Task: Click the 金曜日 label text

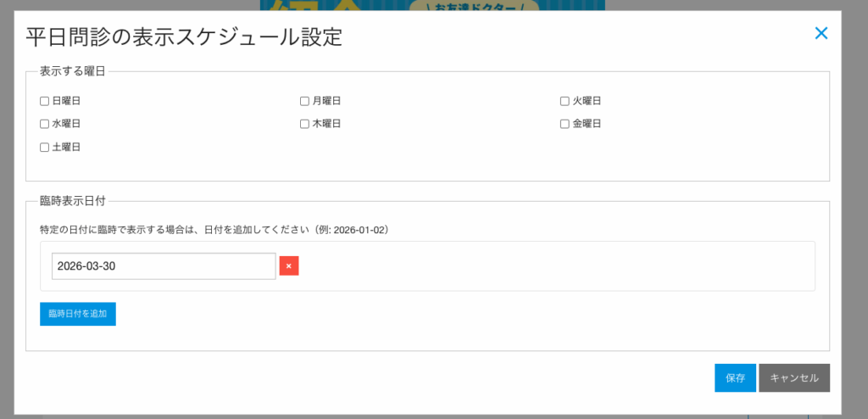Action: (587, 124)
